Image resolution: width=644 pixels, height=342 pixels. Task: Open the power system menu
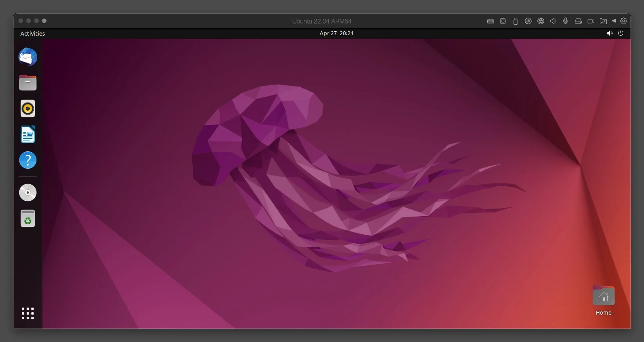[620, 34]
